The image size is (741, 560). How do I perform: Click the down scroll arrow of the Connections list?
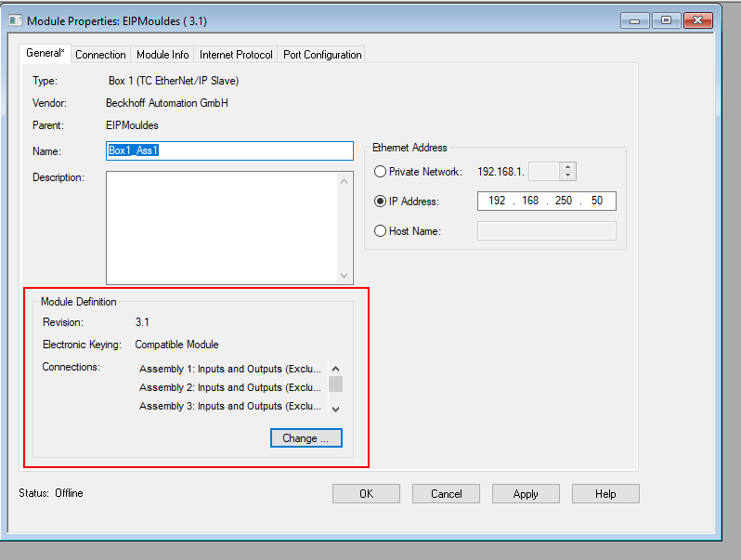[x=335, y=410]
